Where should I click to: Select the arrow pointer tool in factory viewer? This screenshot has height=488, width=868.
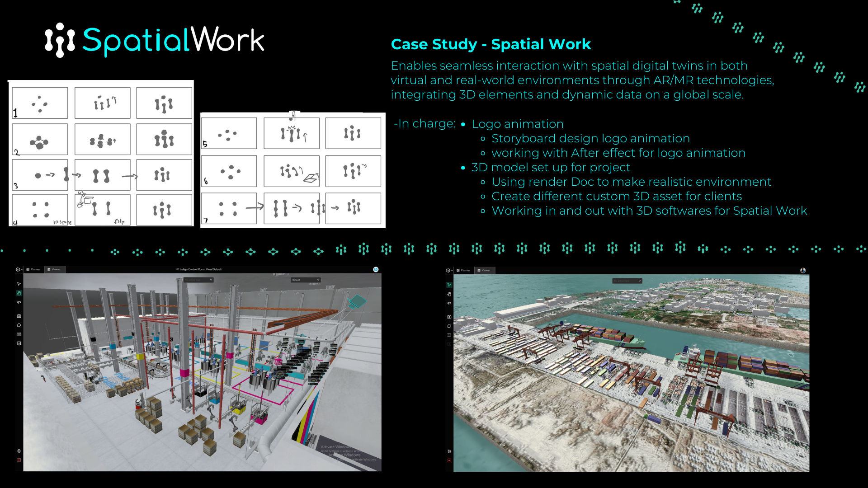(19, 284)
